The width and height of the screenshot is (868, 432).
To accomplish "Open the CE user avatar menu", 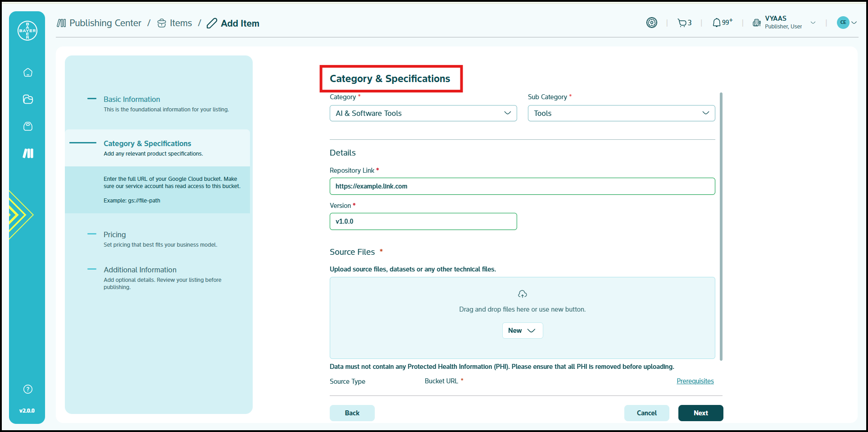I will point(846,23).
